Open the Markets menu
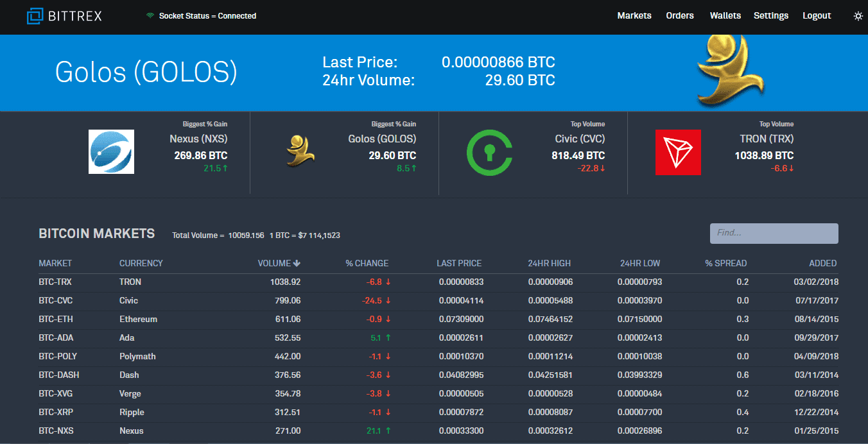This screenshot has width=868, height=444. [634, 15]
